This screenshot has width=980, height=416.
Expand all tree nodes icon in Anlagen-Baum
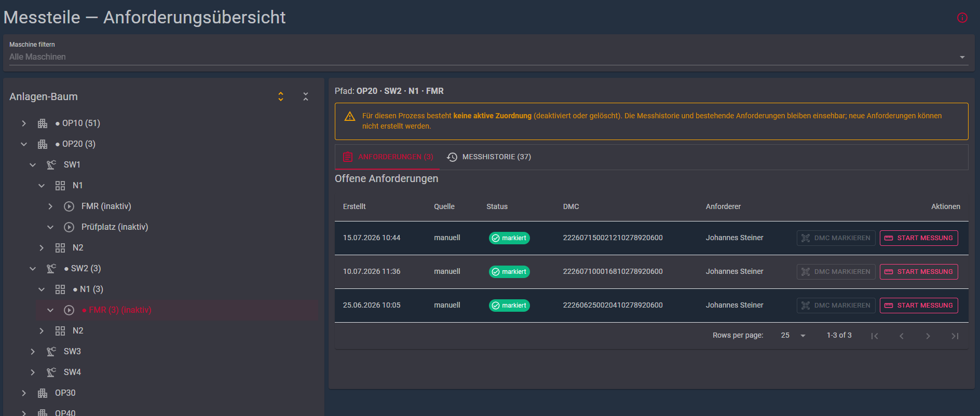[281, 96]
